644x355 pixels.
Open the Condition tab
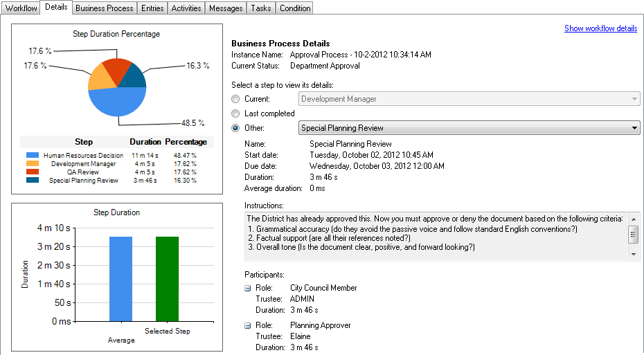[x=294, y=8]
